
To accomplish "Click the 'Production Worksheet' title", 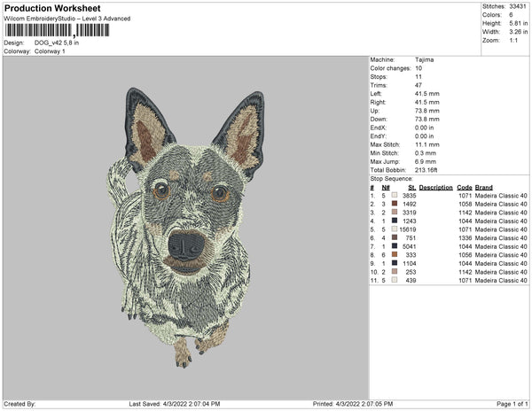I will [x=52, y=9].
